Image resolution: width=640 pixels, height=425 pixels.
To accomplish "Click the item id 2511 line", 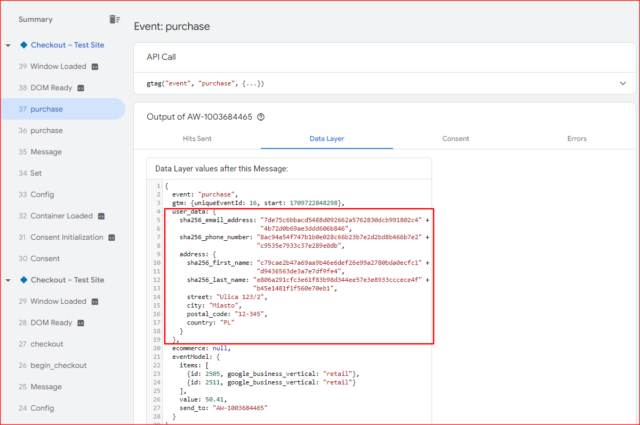I will (271, 382).
